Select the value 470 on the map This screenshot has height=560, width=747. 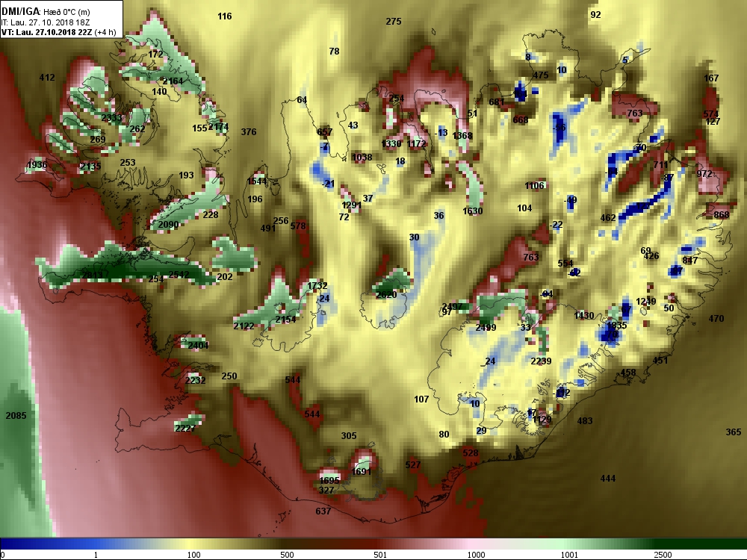(716, 319)
